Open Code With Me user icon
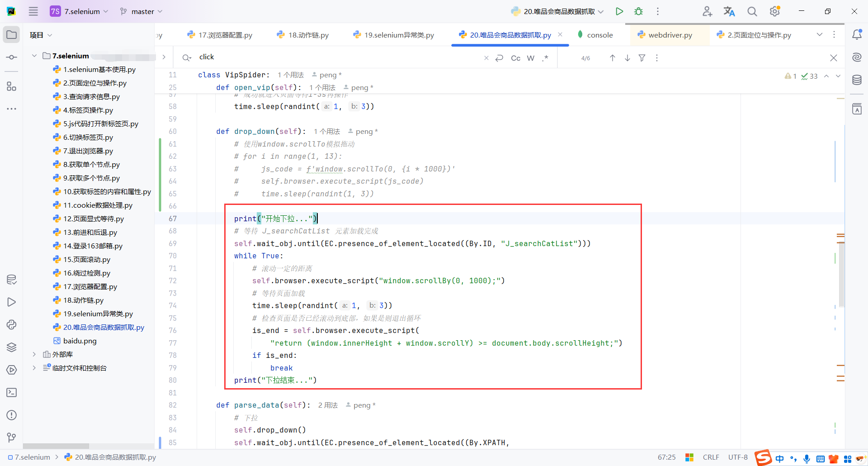The width and height of the screenshot is (868, 466). 707,11
